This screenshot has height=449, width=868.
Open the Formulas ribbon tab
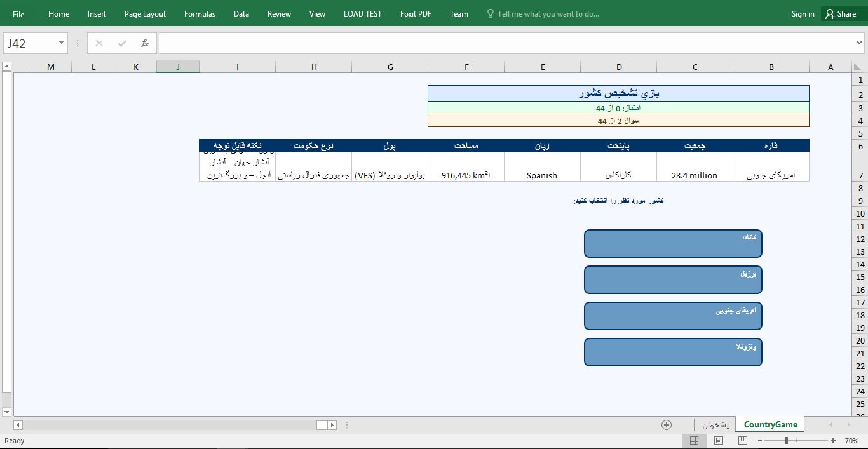pos(200,14)
